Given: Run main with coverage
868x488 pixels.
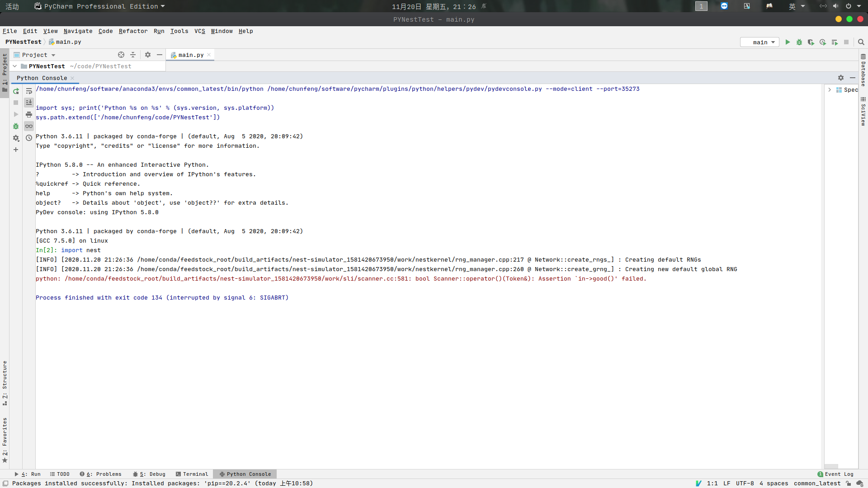Looking at the screenshot, I should 811,42.
